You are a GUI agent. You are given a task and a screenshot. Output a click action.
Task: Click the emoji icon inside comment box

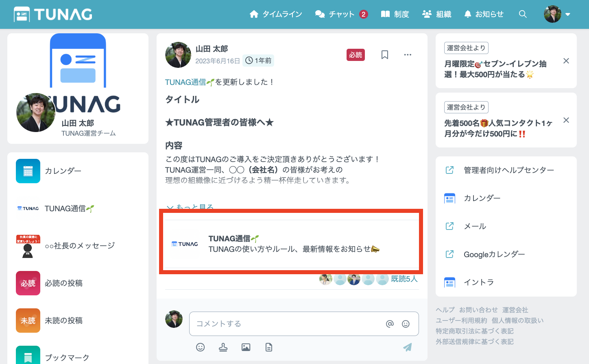[406, 324]
